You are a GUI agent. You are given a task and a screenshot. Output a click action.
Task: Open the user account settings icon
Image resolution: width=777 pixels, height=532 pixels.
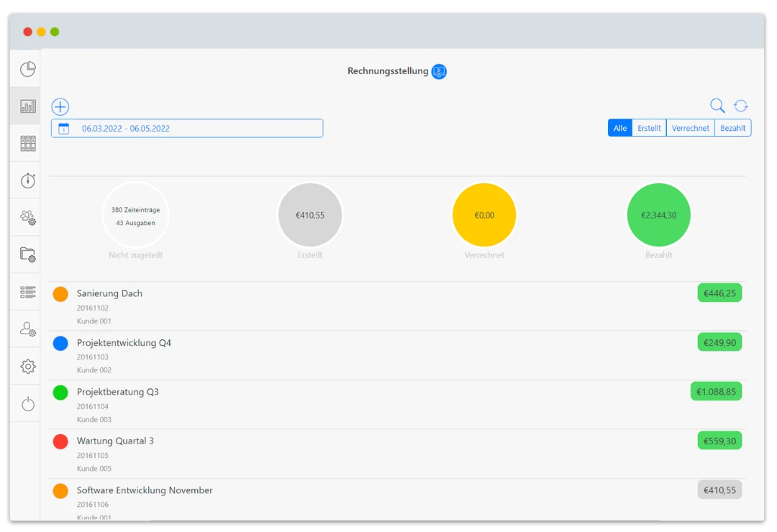28,329
